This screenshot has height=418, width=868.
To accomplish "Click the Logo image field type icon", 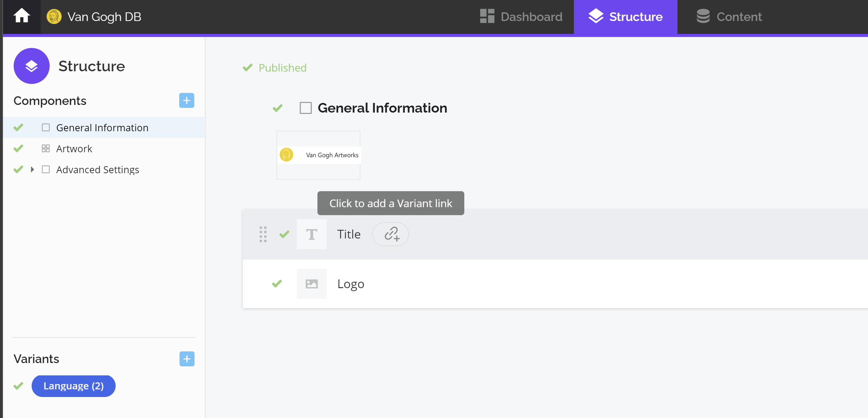I will pos(311,283).
